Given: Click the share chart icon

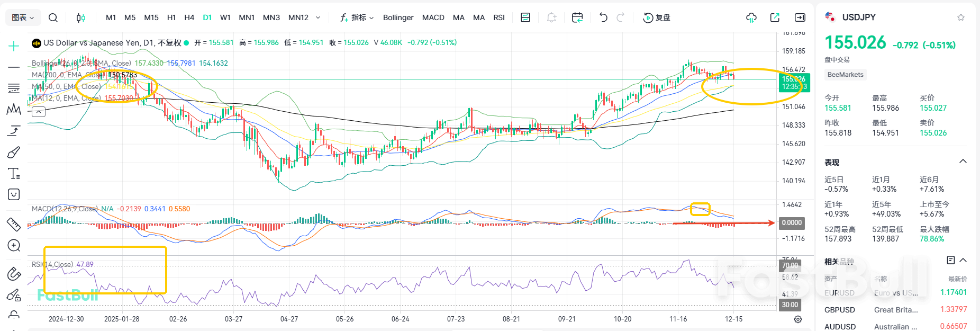Looking at the screenshot, I should tap(775, 17).
